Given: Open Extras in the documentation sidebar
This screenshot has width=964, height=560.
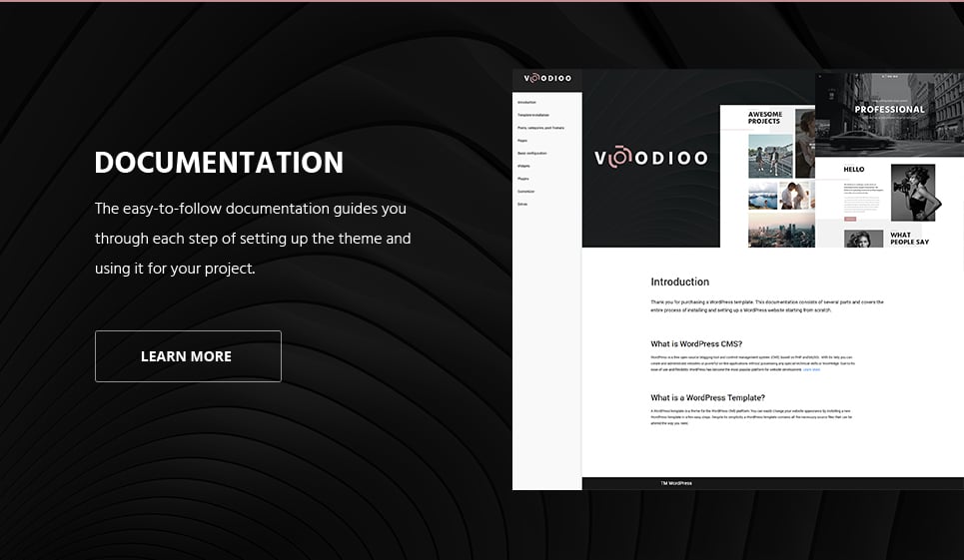Looking at the screenshot, I should (522, 204).
